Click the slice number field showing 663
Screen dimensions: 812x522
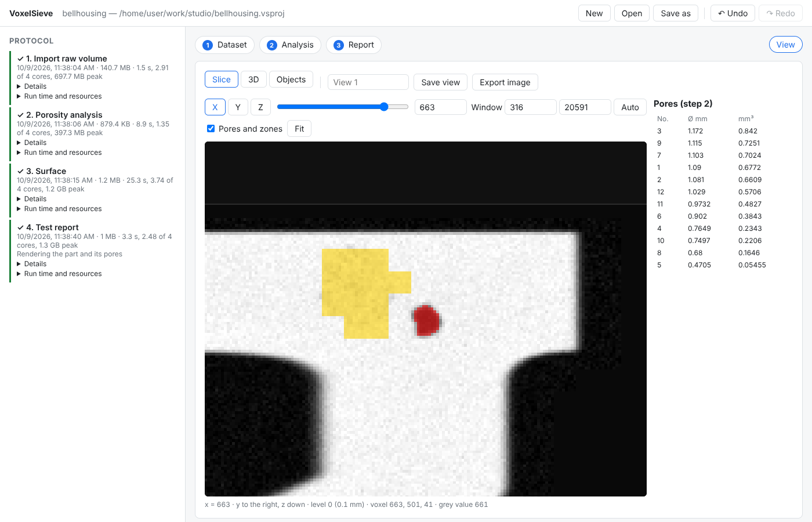pos(441,107)
